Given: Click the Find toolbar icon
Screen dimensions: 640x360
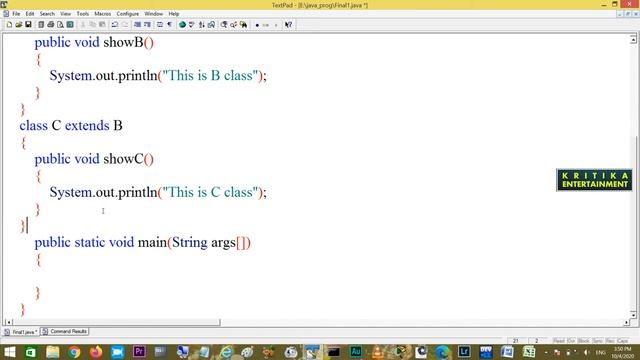Looking at the screenshot, I should pos(224,25).
